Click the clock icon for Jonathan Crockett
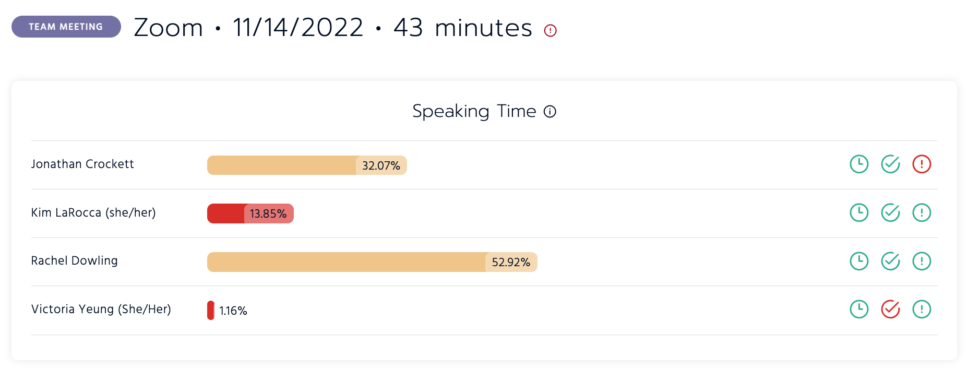 tap(859, 164)
